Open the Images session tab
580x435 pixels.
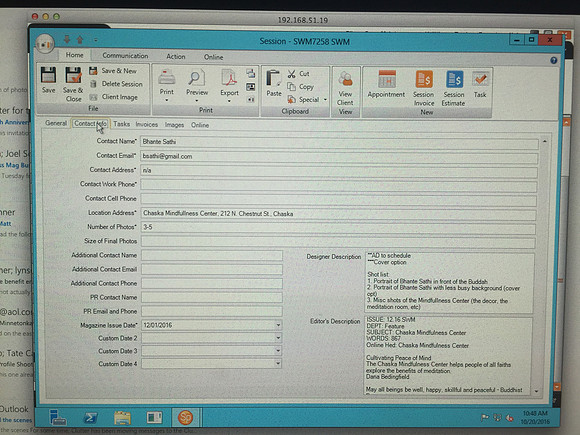pyautogui.click(x=174, y=125)
